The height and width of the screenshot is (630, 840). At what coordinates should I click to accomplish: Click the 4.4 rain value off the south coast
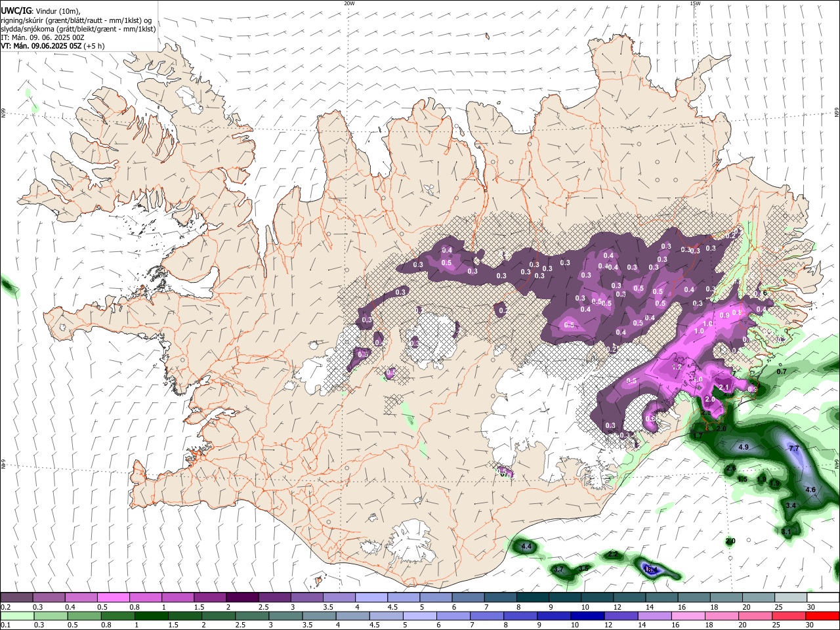[x=526, y=546]
